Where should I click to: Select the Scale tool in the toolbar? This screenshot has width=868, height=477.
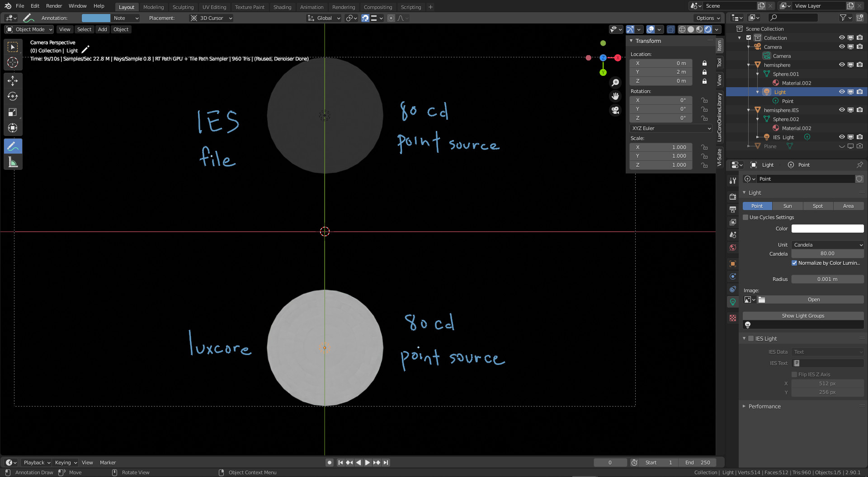point(13,112)
